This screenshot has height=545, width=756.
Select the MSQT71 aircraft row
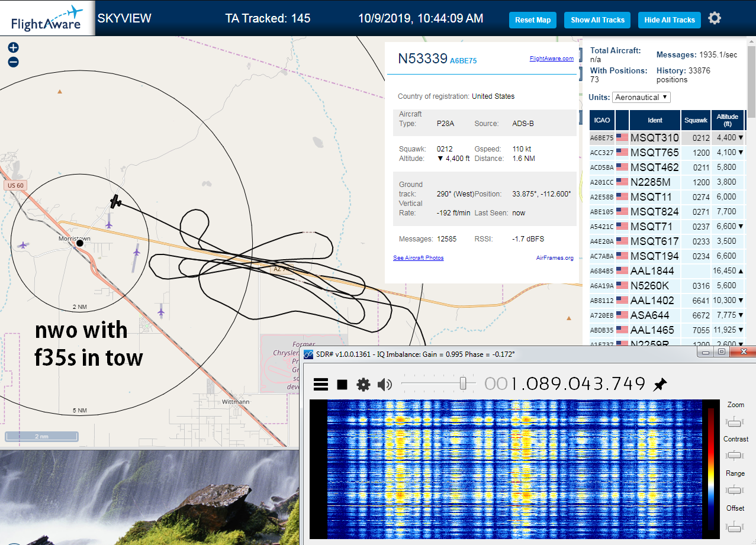667,226
